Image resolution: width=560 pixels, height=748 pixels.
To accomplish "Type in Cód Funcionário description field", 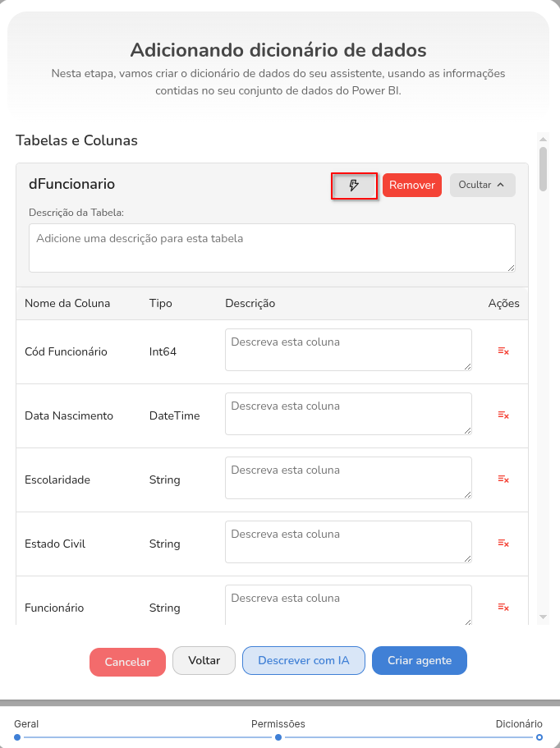I will coord(348,350).
